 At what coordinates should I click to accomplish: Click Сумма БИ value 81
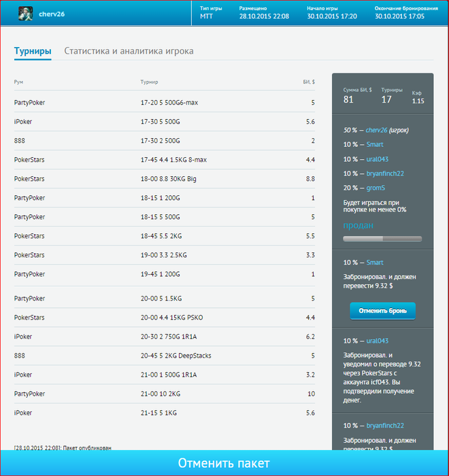(x=348, y=99)
